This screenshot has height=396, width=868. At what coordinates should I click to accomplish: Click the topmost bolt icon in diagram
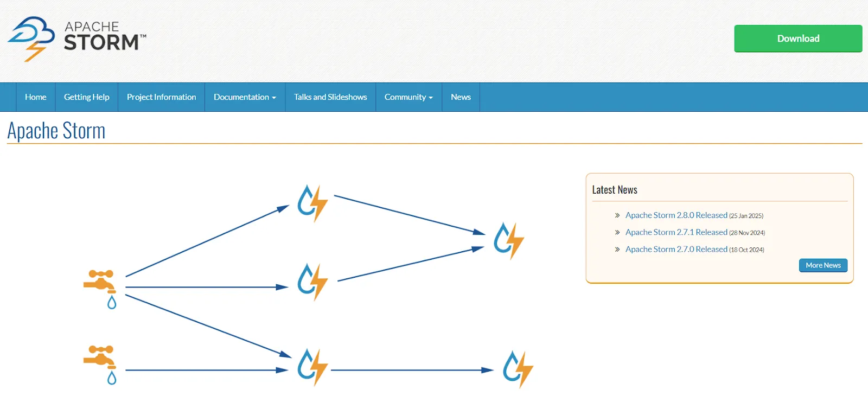click(312, 203)
